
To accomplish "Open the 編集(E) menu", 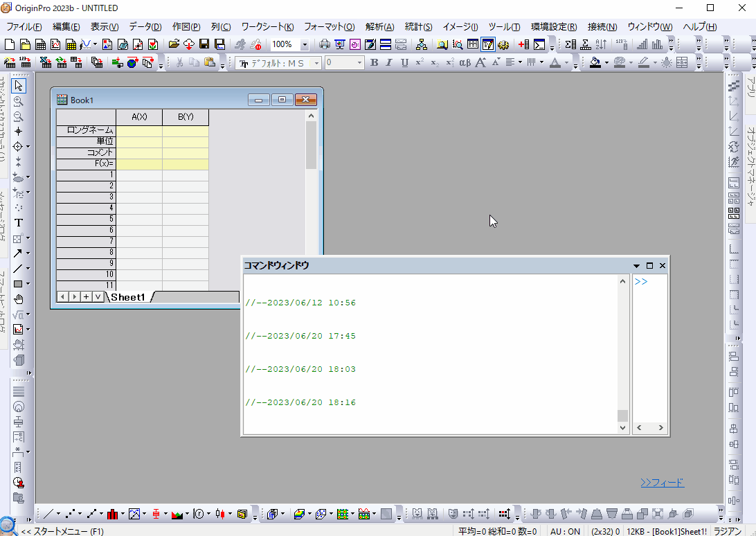I will [x=66, y=27].
